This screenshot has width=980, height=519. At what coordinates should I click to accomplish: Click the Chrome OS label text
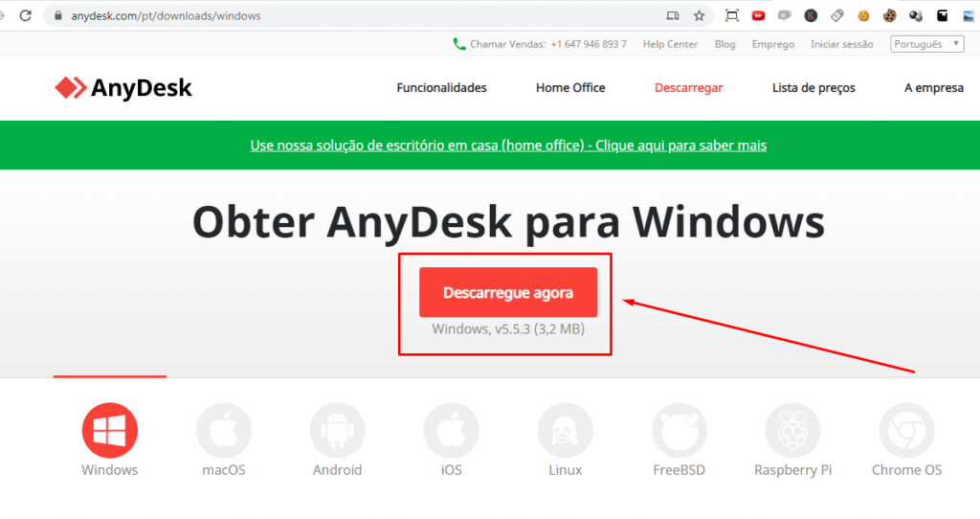tap(907, 470)
